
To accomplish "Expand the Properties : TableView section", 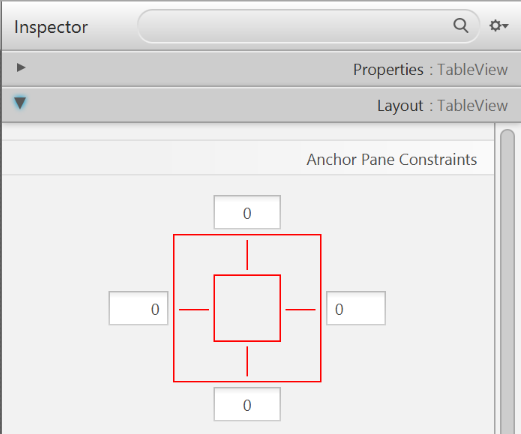I will point(21,68).
